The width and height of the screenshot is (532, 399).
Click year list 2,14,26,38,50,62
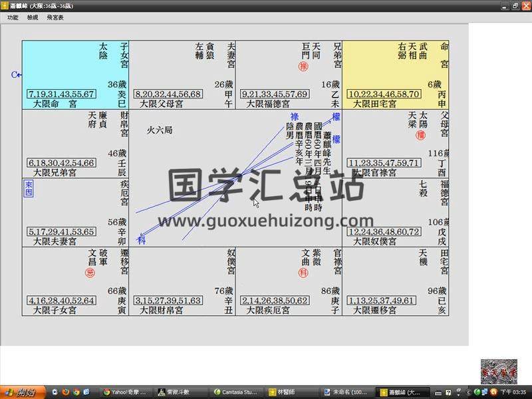[x=275, y=301]
